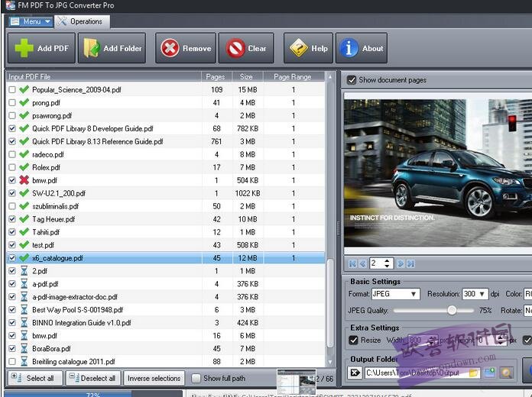The width and height of the screenshot is (532, 397).
Task: Check the Popular_Science_2009-04.pdf checkbox
Action: coord(12,89)
